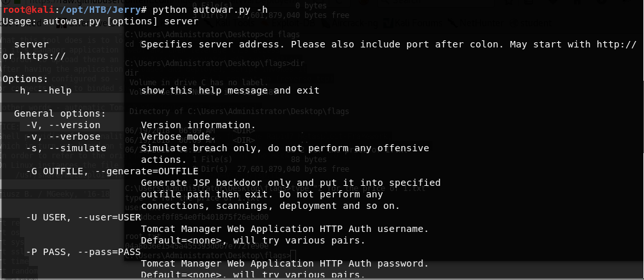Click the Simulate breach only description line
This screenshot has width=644, height=280.
[285, 148]
